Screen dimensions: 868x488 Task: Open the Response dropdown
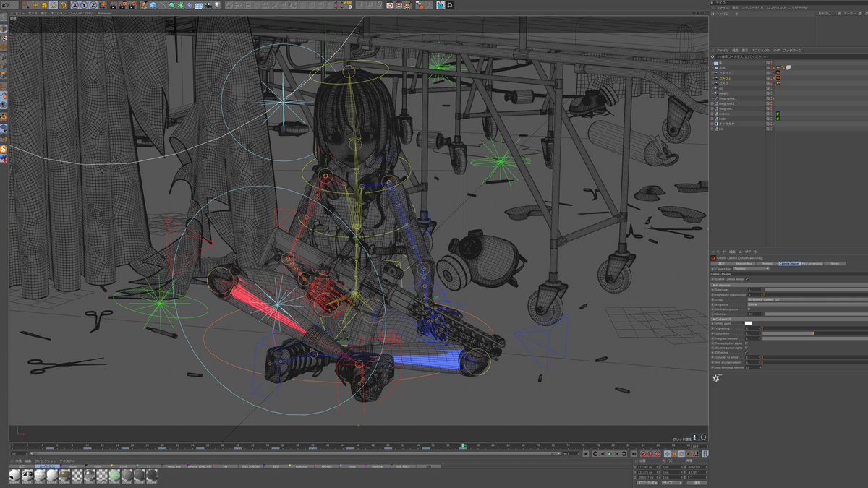click(807, 304)
